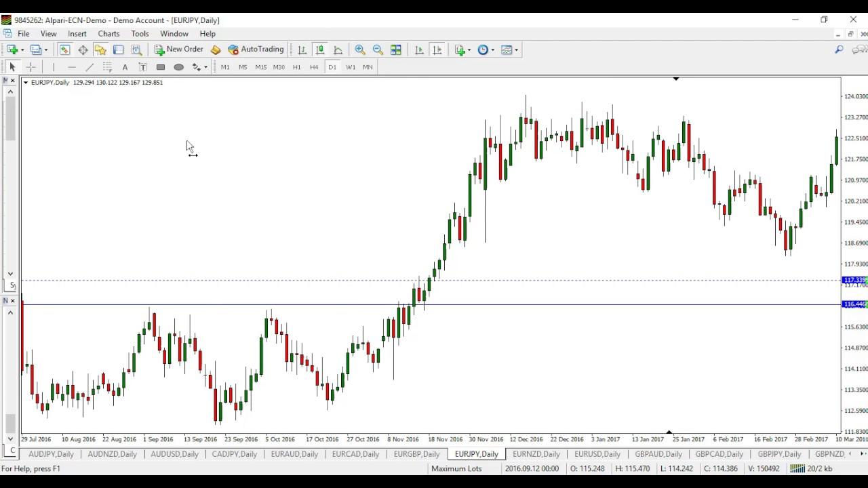Screen dimensions: 868x488
Task: Switch chart to candlesticks mode
Action: pos(319,49)
